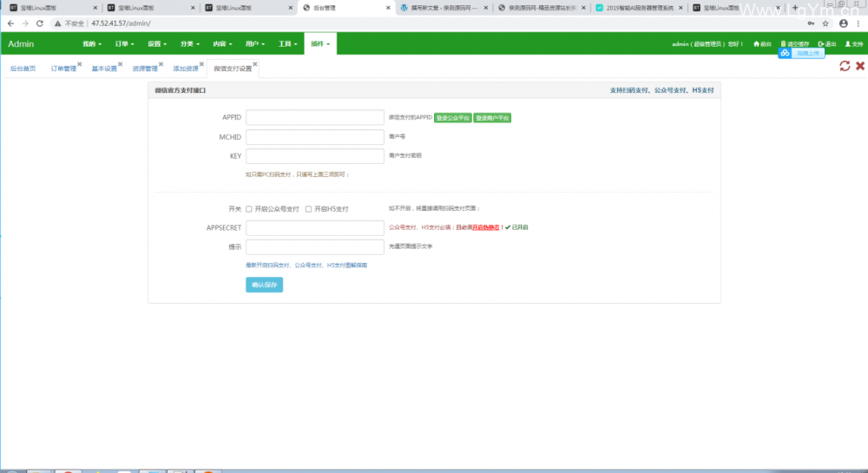Expand the 设置 dropdown menu
868x473 pixels.
156,43
